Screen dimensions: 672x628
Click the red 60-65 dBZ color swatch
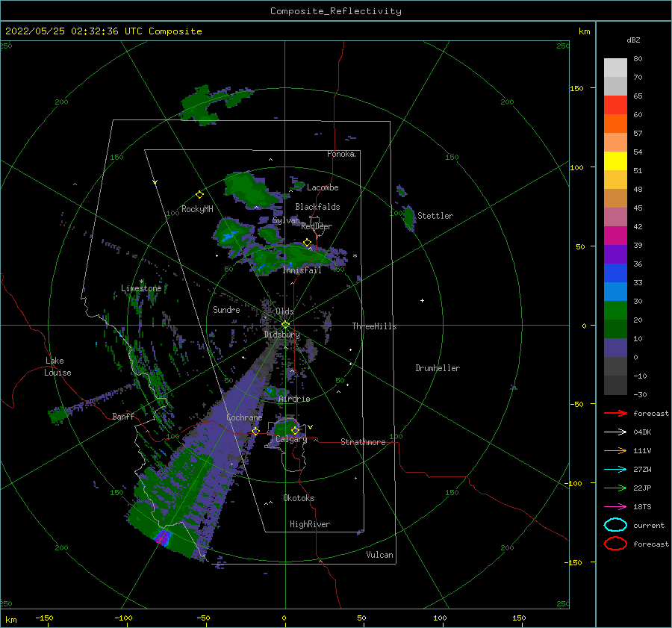pos(615,105)
